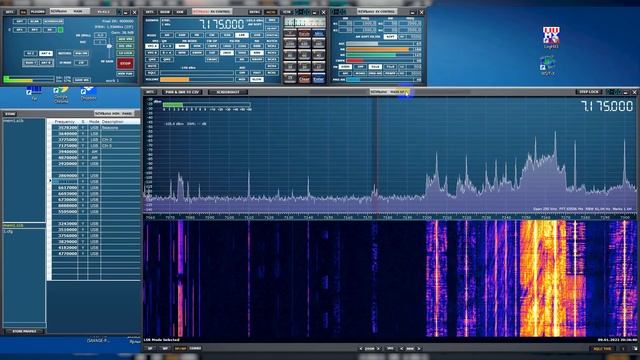Screen dimensions: 640x360
Task: Toggle LO LOCK in MAIN window
Action: click(125, 53)
